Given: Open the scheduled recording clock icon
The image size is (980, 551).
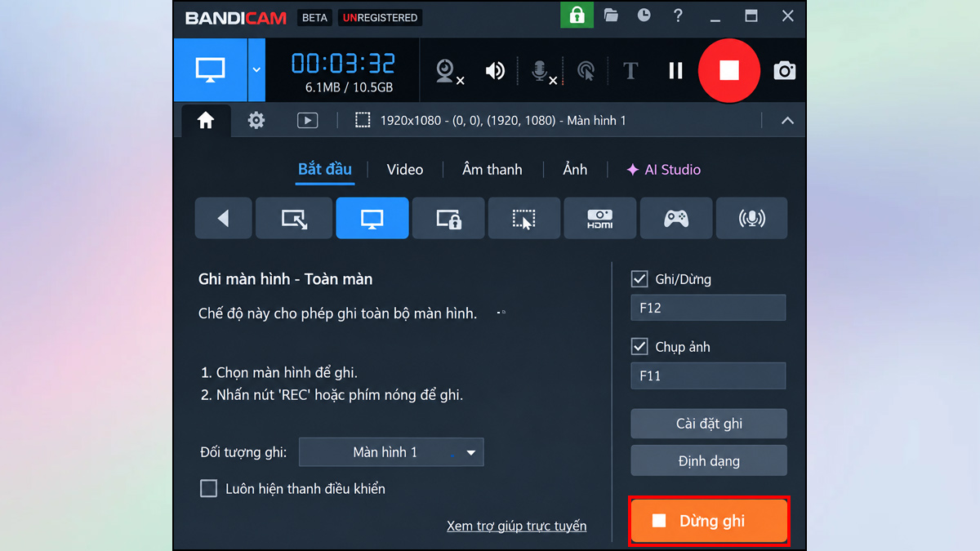Looking at the screenshot, I should pos(644,16).
